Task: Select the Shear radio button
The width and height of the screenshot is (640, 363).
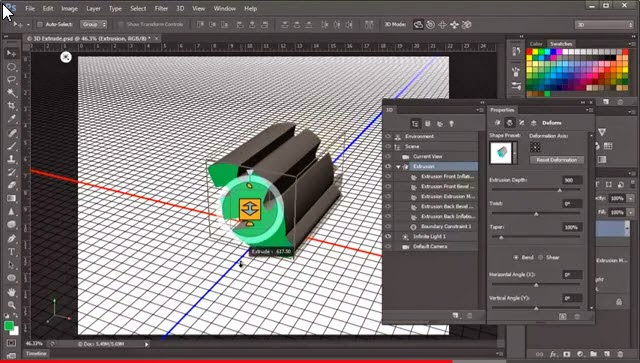Action: pos(540,257)
